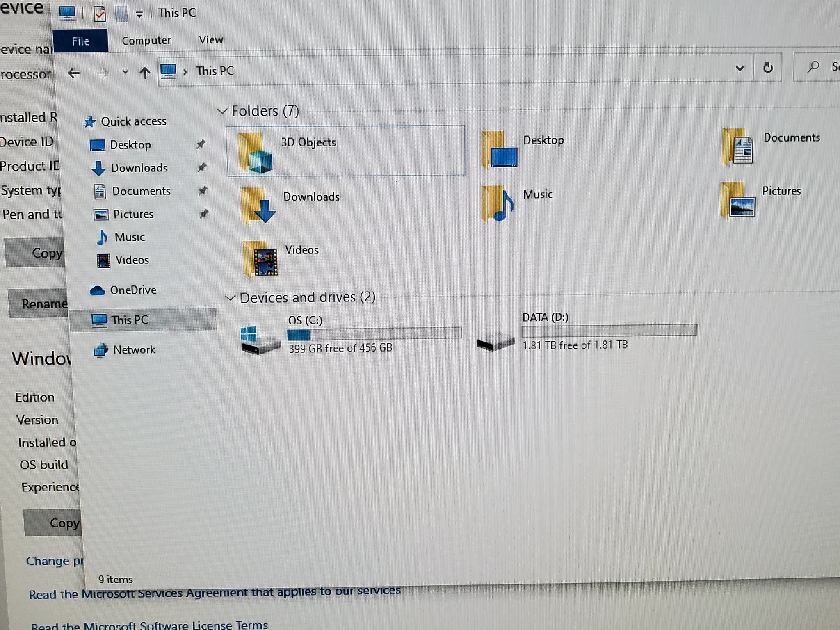Viewport: 840px width, 630px height.
Task: Switch to the Computer ribbon tab
Action: [x=146, y=40]
